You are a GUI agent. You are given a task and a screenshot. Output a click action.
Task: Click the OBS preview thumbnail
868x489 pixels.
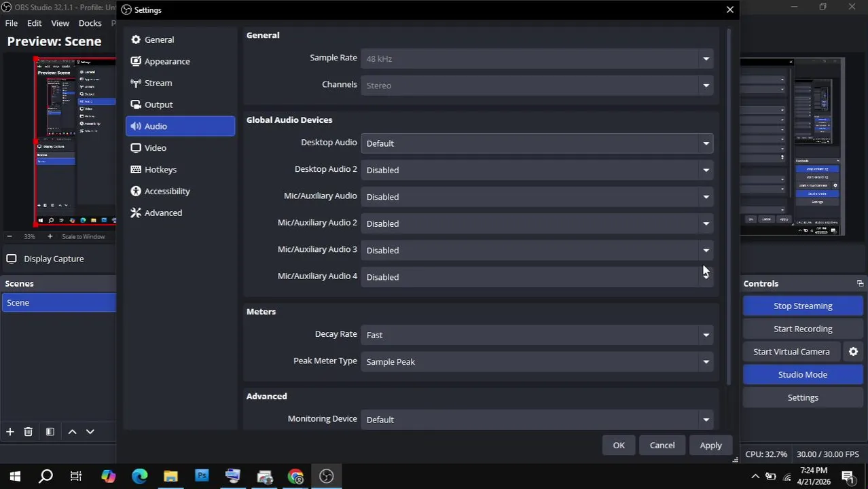point(75,141)
